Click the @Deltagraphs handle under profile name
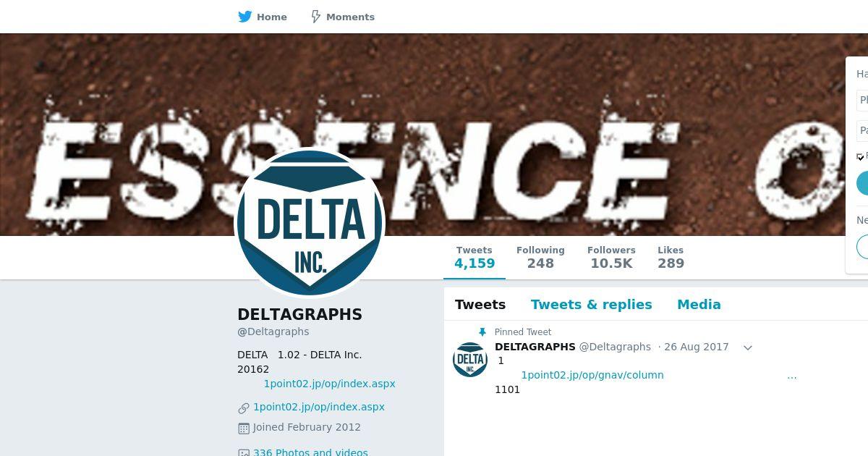868x456 pixels. click(273, 332)
